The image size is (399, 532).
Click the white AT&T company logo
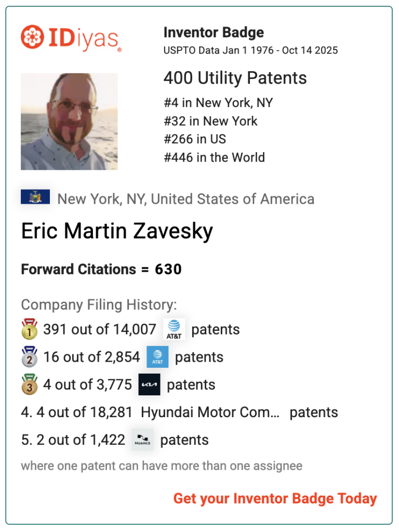(174, 329)
